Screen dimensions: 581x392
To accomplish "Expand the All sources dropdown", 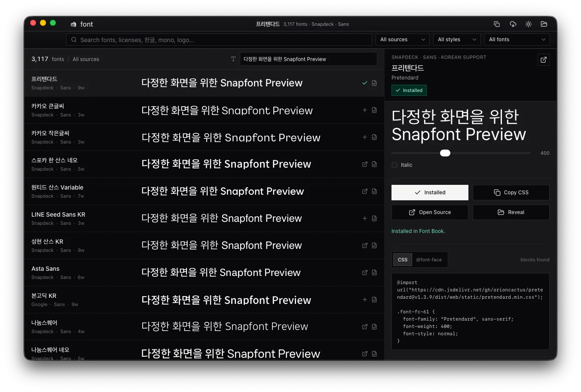I will 403,40.
